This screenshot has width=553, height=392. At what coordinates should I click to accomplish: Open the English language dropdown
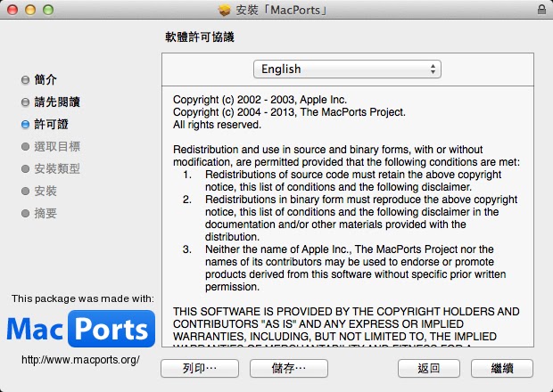coord(347,69)
